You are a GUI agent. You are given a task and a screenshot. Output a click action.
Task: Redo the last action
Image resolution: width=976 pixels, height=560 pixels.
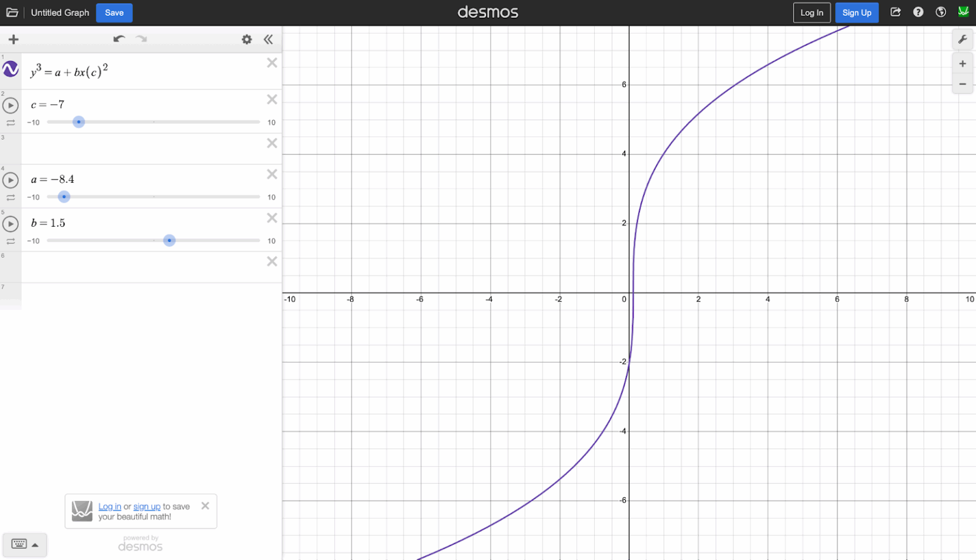click(141, 39)
